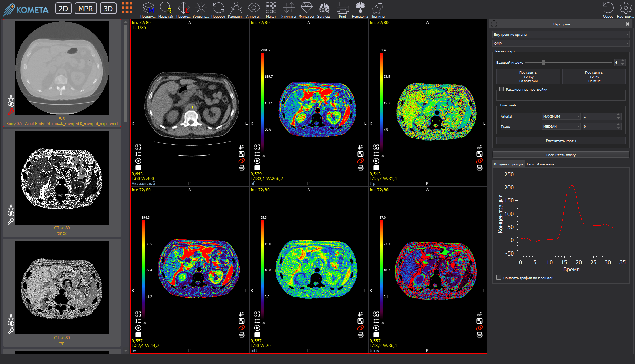Click the Arterial value stepper arrows

(x=618, y=117)
